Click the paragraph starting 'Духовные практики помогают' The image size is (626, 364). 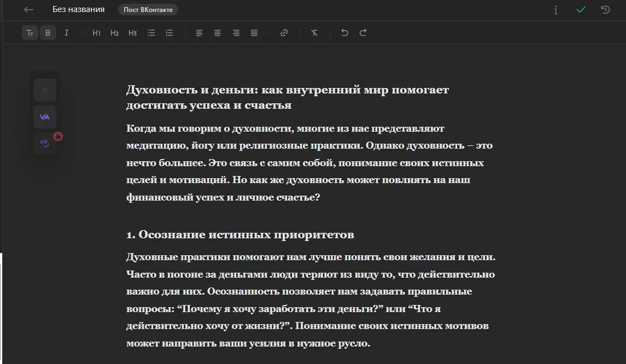coord(311,300)
